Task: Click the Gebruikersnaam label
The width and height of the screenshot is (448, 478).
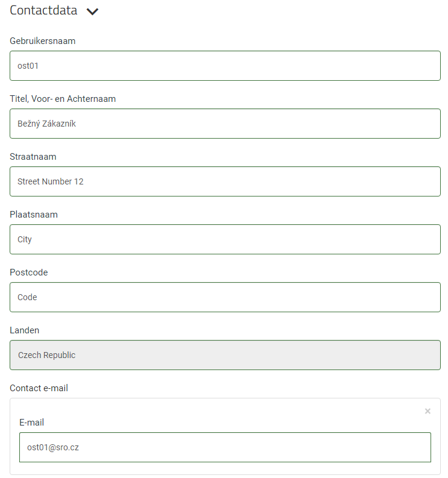Action: [x=43, y=41]
